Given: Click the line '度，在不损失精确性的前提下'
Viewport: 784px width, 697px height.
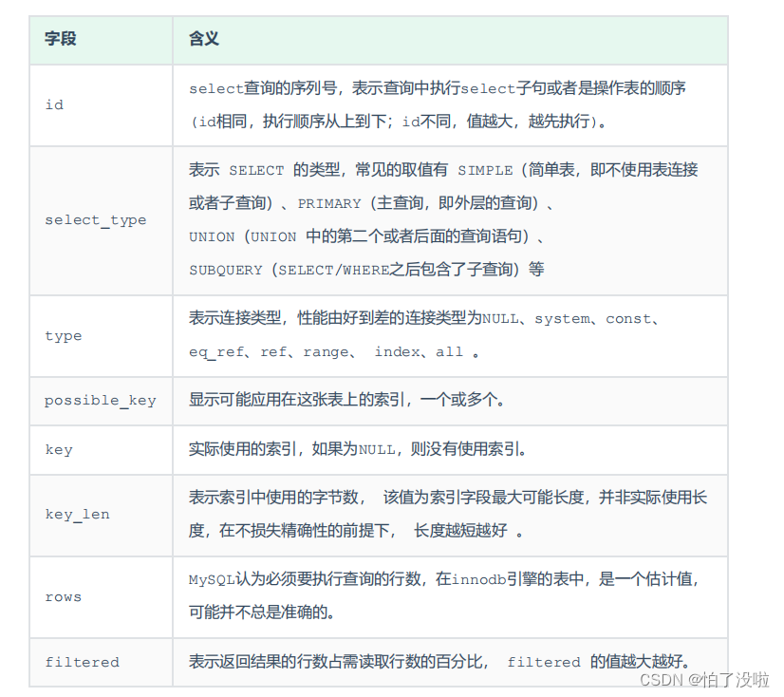Looking at the screenshot, I should click(356, 531).
